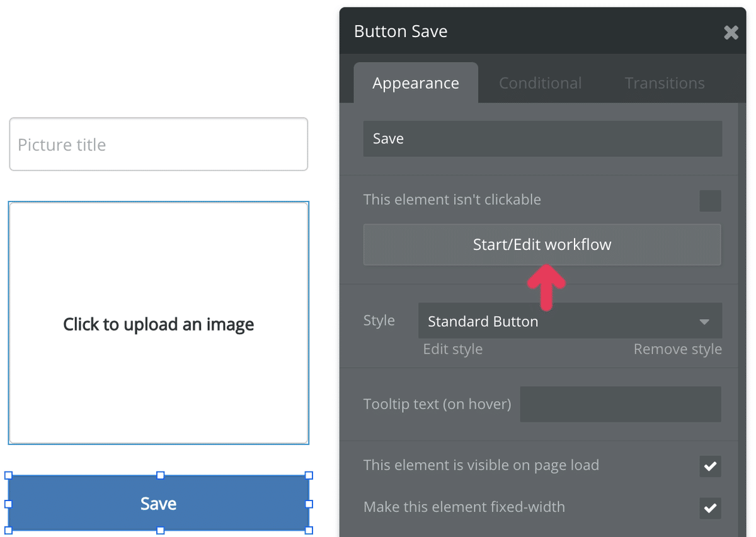
Task: Click the Remove style link
Action: [x=677, y=349]
